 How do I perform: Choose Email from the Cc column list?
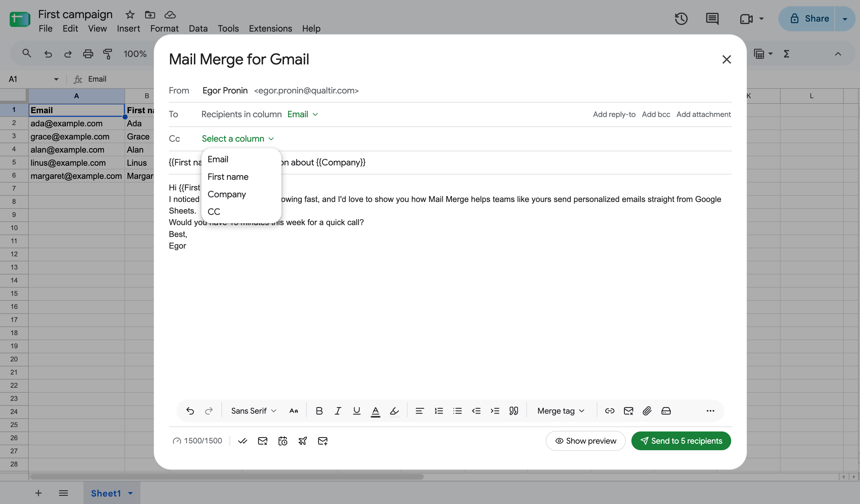(241, 159)
